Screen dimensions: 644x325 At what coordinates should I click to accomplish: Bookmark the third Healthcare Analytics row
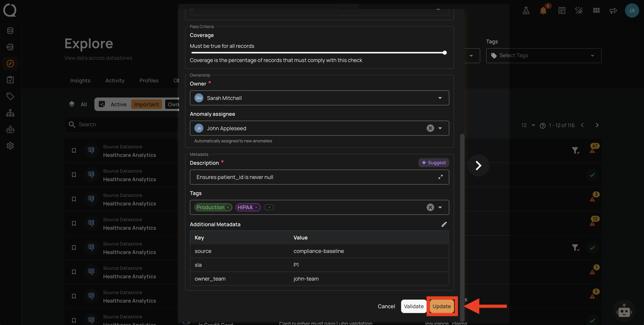(74, 199)
